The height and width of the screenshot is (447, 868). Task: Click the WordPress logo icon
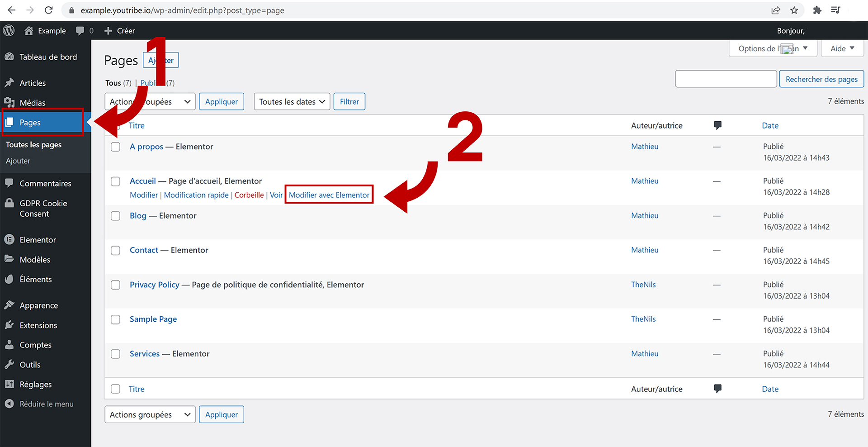click(9, 31)
